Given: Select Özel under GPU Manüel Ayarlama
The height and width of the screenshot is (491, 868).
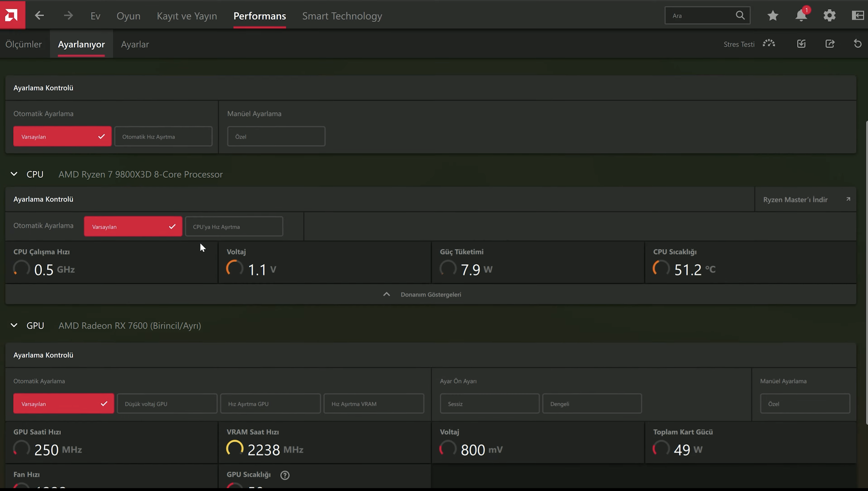Looking at the screenshot, I should (x=805, y=403).
